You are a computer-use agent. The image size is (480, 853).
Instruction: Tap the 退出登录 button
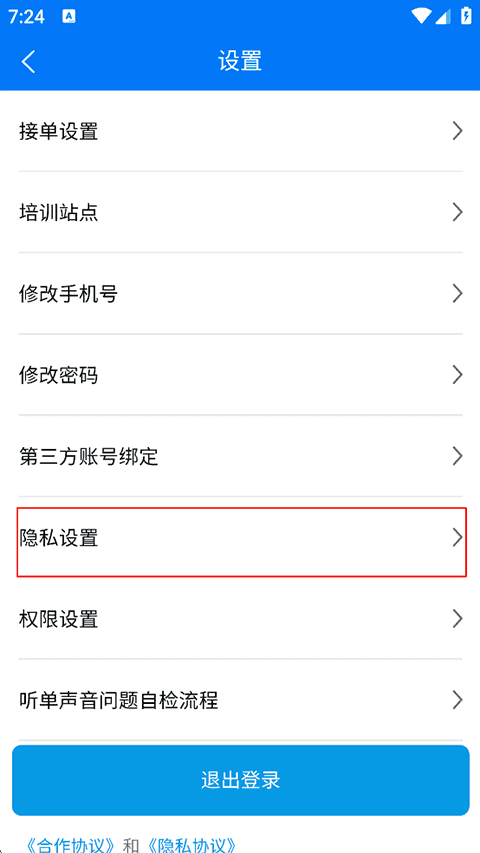point(241,780)
